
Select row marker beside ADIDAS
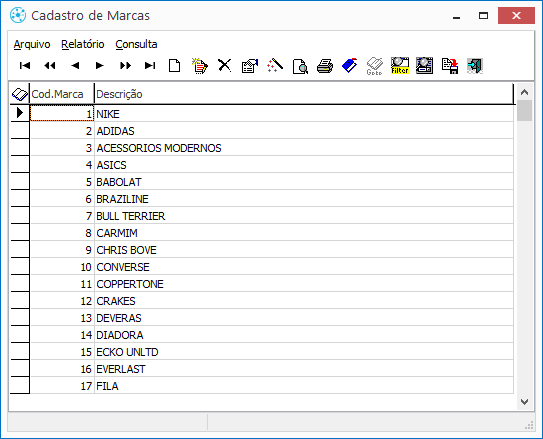pyautogui.click(x=20, y=131)
